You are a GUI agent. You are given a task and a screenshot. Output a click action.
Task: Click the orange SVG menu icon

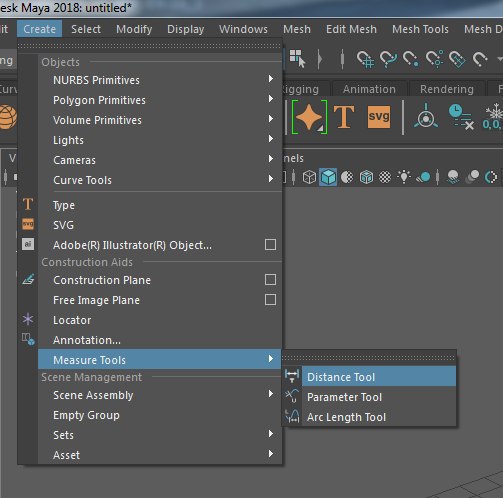28,224
